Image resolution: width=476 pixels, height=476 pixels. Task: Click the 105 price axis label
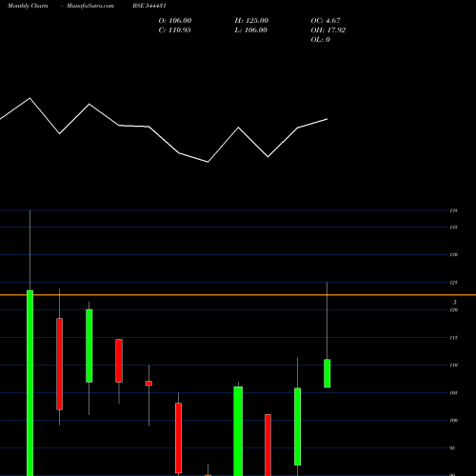[453, 393]
